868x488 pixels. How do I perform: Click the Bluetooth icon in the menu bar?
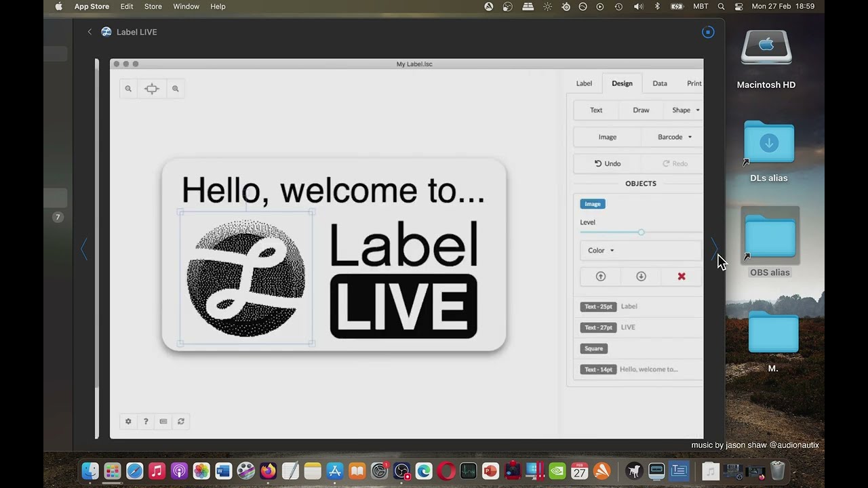657,6
